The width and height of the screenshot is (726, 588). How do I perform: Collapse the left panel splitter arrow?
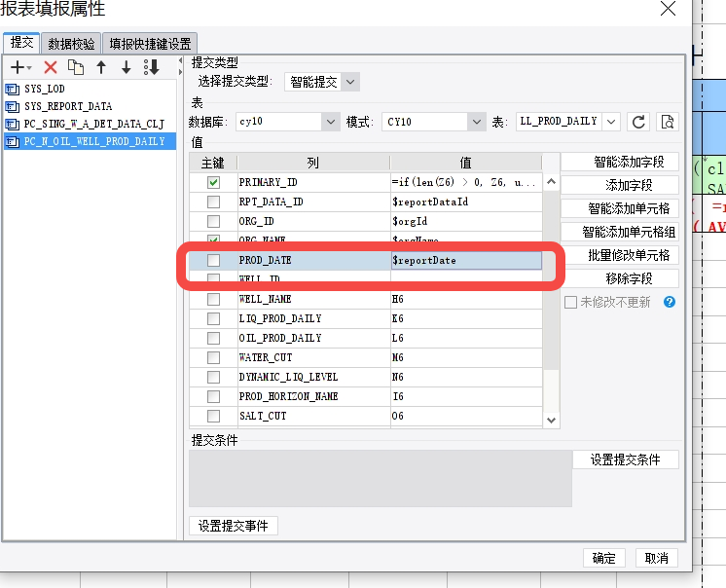[x=180, y=61]
